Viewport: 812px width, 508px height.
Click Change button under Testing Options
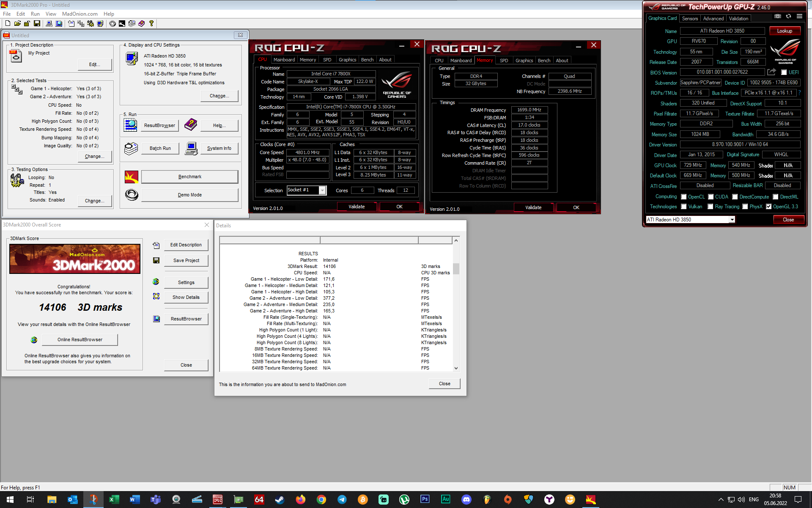(95, 201)
